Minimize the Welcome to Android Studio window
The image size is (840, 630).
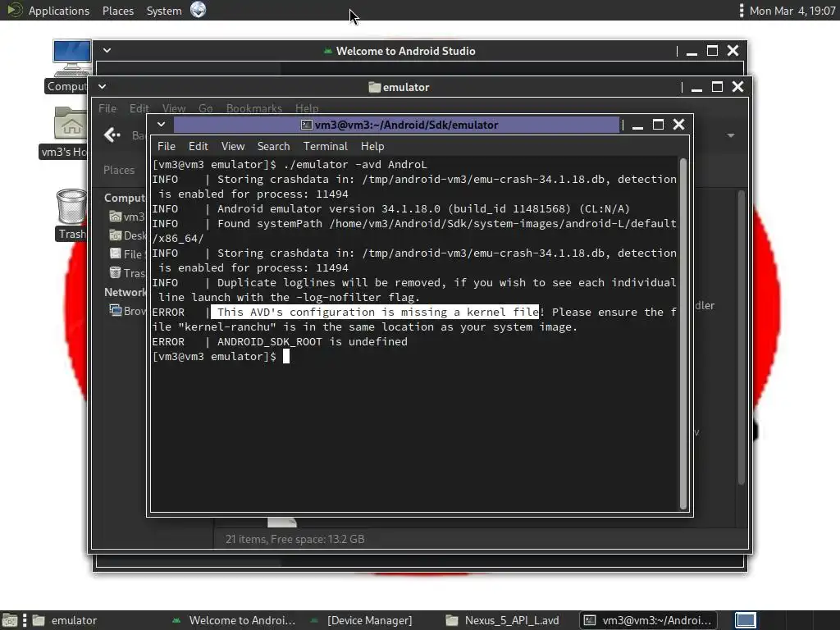pyautogui.click(x=692, y=52)
